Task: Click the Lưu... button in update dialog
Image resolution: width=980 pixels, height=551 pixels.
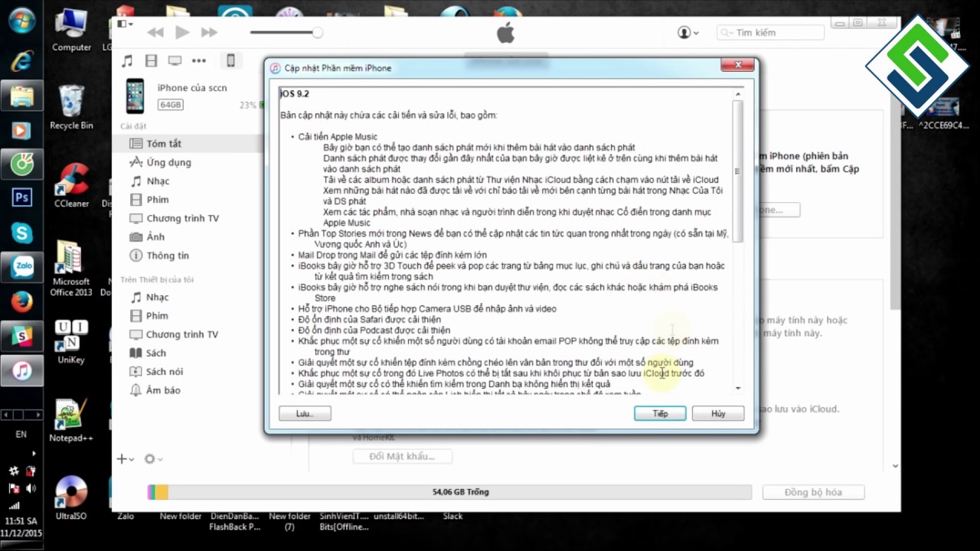Action: tap(305, 413)
